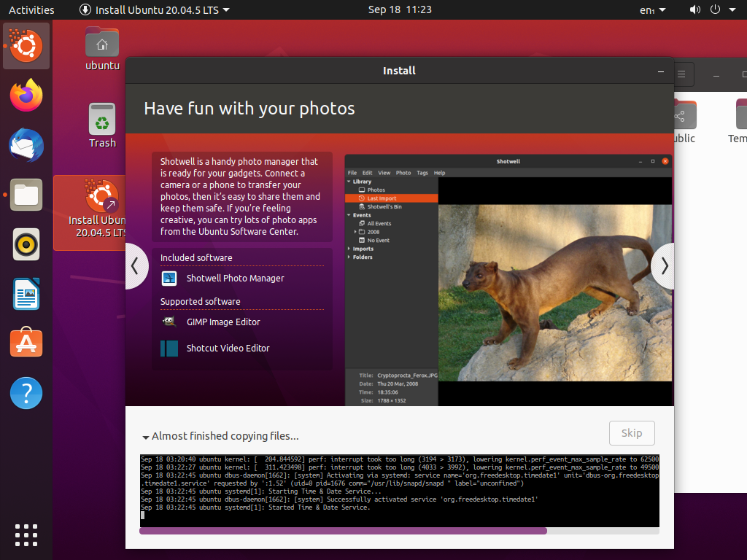Click the Shotwell Photo Manager icon

(169, 278)
